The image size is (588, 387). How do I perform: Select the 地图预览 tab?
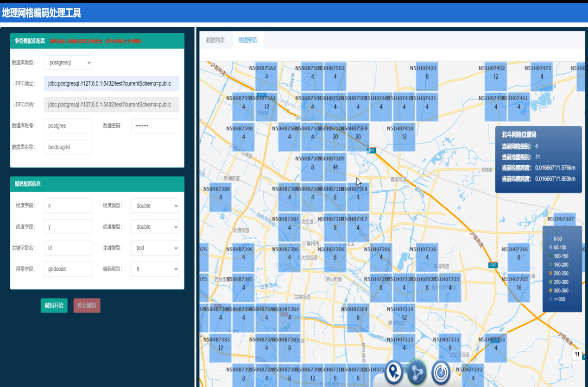point(248,40)
